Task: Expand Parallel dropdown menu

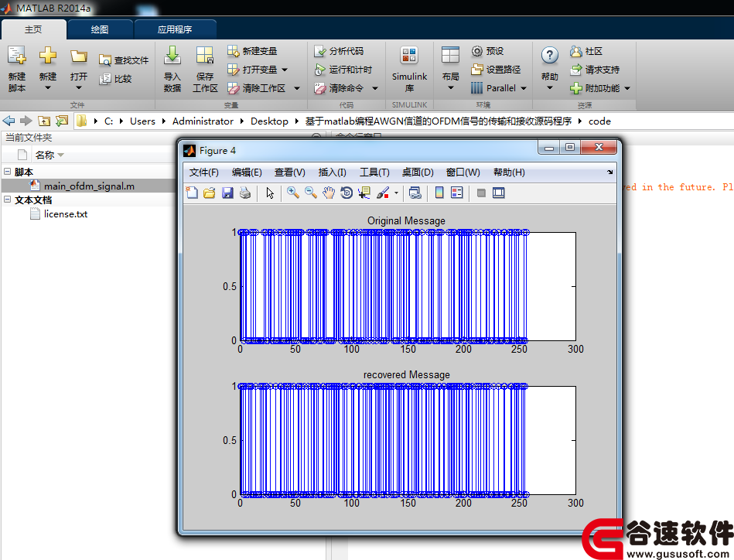Action: pyautogui.click(x=524, y=88)
